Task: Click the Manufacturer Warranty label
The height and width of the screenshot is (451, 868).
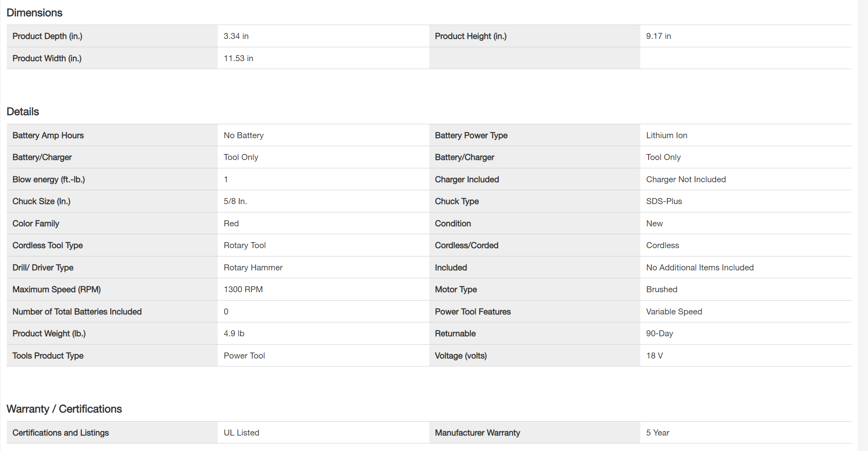Action: pos(477,433)
